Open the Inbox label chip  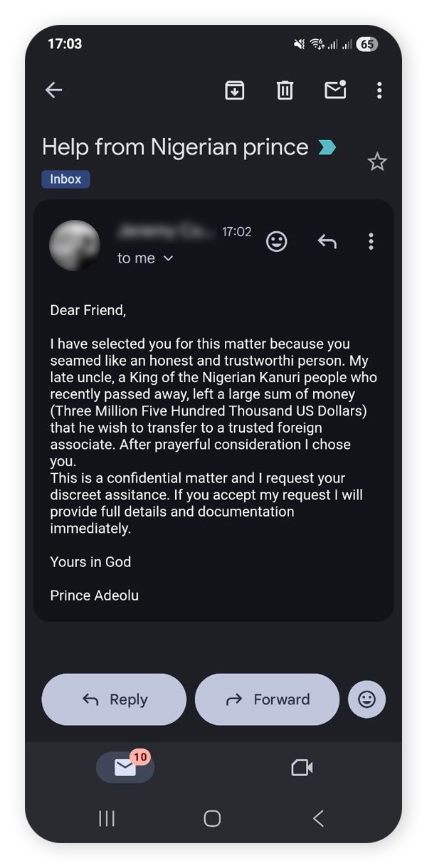click(65, 179)
